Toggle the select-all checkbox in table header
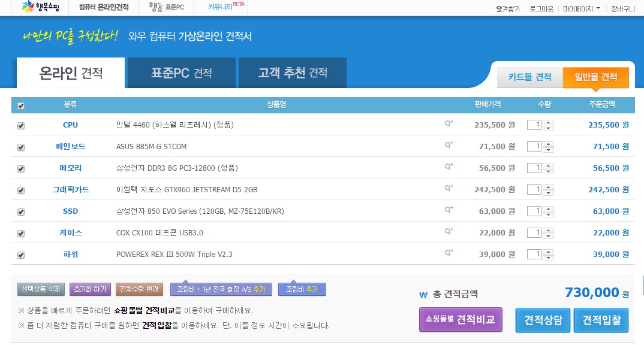Screen dimensions: 644x345 point(21,106)
